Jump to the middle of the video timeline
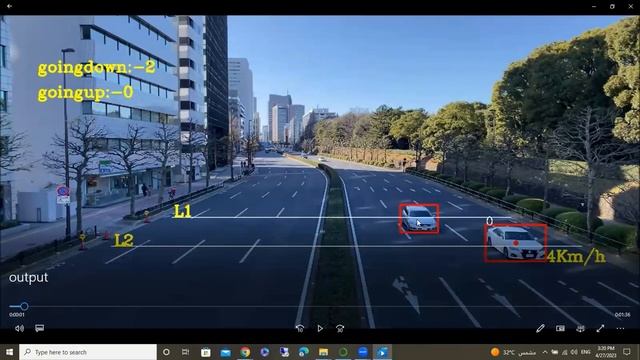 click(x=320, y=306)
